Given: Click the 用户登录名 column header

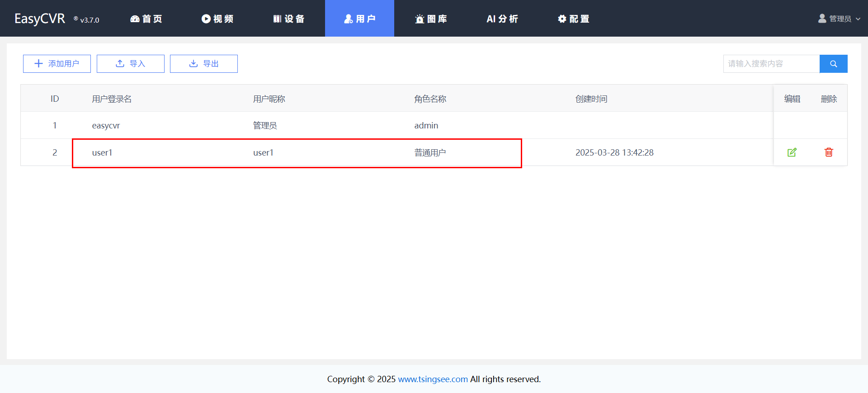Looking at the screenshot, I should 112,99.
